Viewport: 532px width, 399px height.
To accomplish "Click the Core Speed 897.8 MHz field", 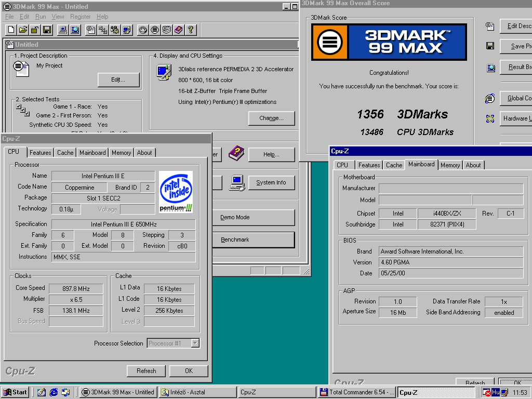I will click(x=76, y=289).
